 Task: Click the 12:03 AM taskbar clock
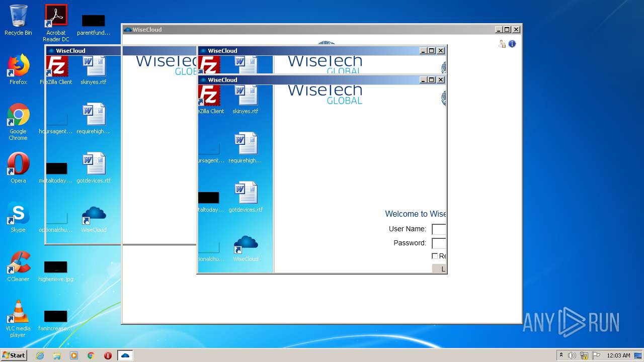click(618, 355)
